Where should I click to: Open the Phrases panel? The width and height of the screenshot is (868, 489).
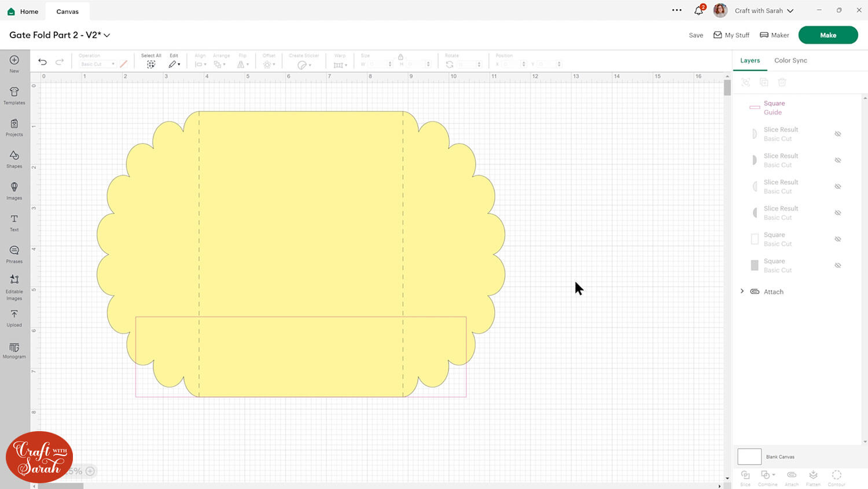(x=14, y=253)
